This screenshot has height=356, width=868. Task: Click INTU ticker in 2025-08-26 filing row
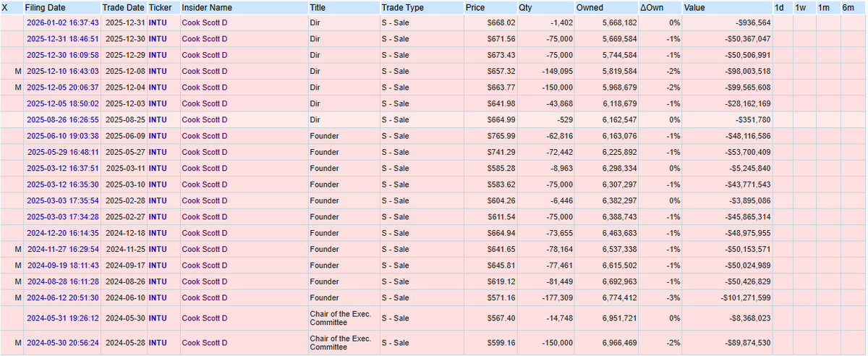click(159, 119)
